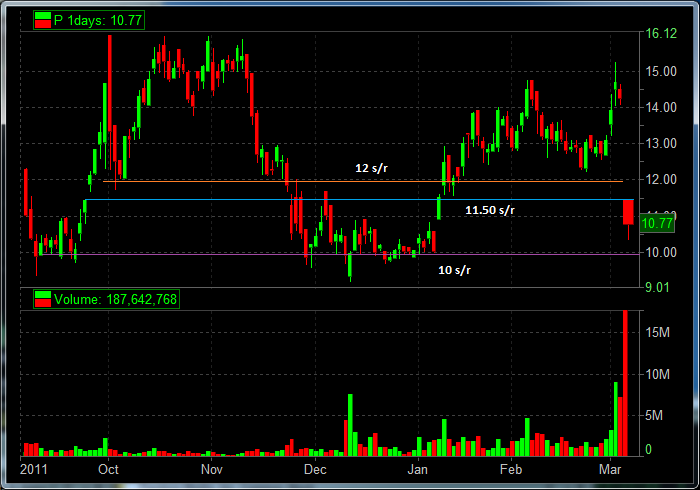Click the large red gap-down candle in March
Image resolution: width=700 pixels, height=490 pixels.
pos(628,212)
